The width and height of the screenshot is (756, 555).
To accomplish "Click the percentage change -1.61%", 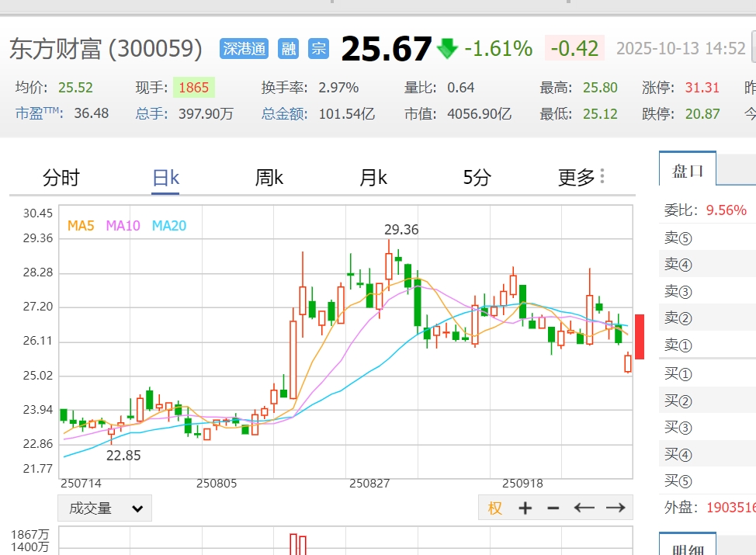I will point(498,49).
